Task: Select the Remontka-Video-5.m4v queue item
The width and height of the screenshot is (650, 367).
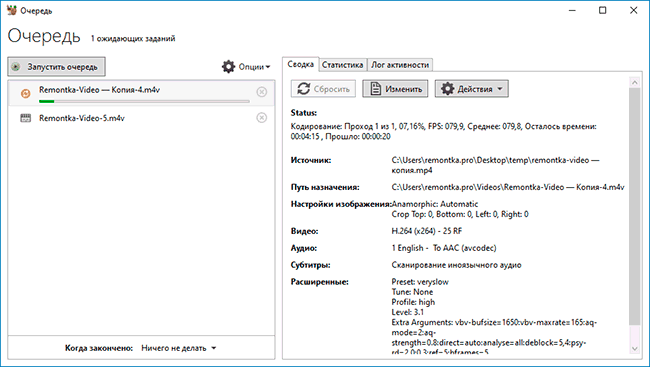Action: (141, 118)
